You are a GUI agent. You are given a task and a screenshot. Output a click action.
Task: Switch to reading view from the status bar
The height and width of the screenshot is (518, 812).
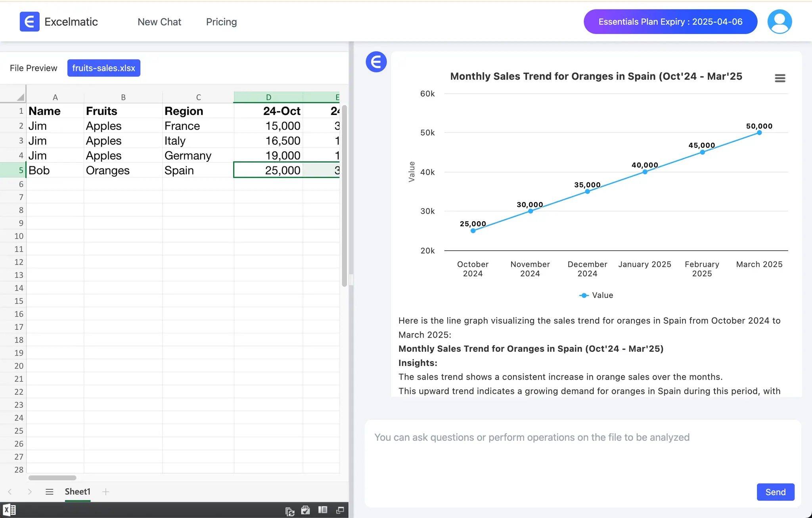point(323,511)
